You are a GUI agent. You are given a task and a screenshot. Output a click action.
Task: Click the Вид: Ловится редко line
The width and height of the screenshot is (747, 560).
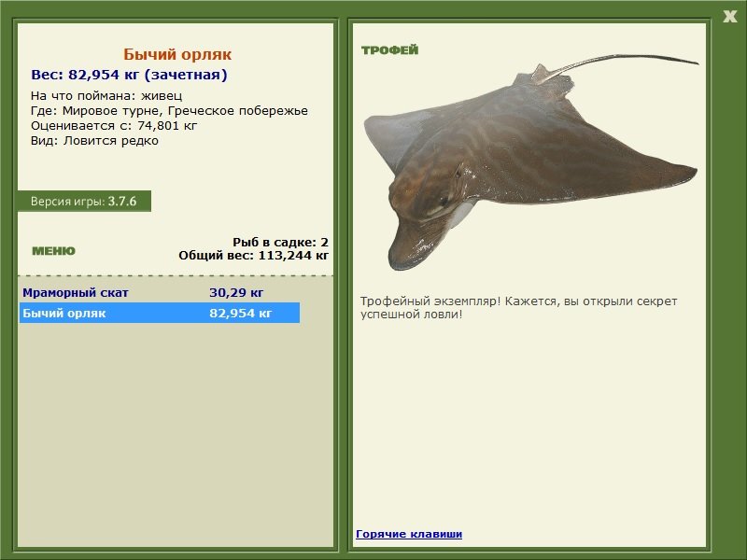point(94,141)
